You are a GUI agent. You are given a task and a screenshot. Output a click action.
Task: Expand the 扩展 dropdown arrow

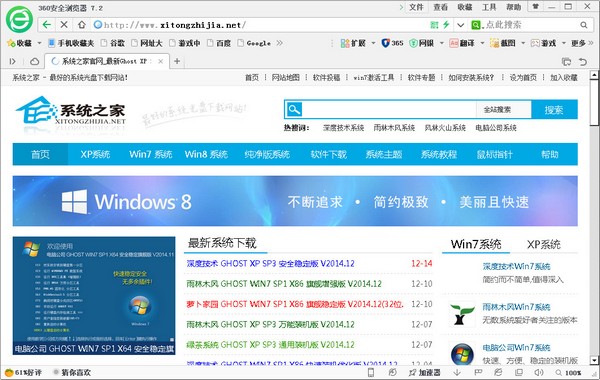pyautogui.click(x=373, y=43)
